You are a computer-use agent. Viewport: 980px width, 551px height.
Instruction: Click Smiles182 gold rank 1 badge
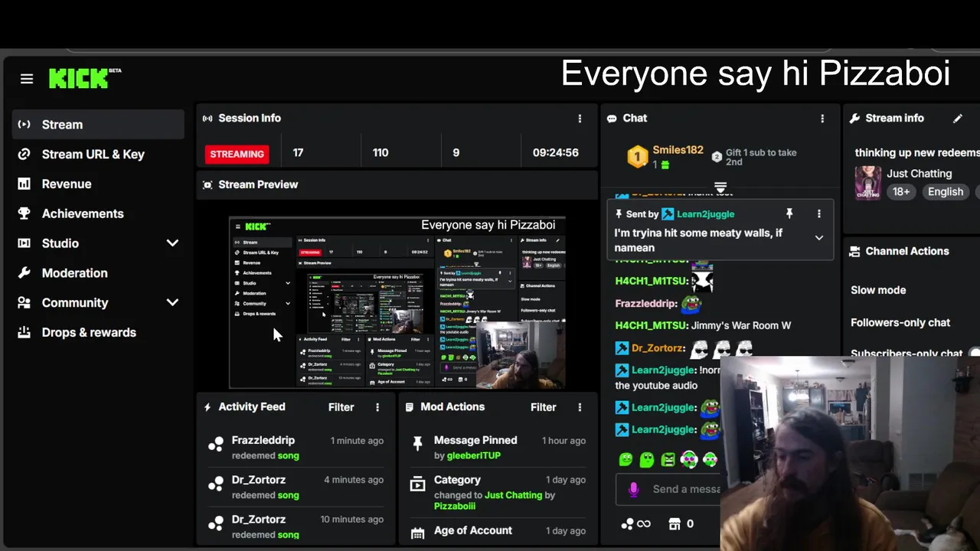[638, 158]
